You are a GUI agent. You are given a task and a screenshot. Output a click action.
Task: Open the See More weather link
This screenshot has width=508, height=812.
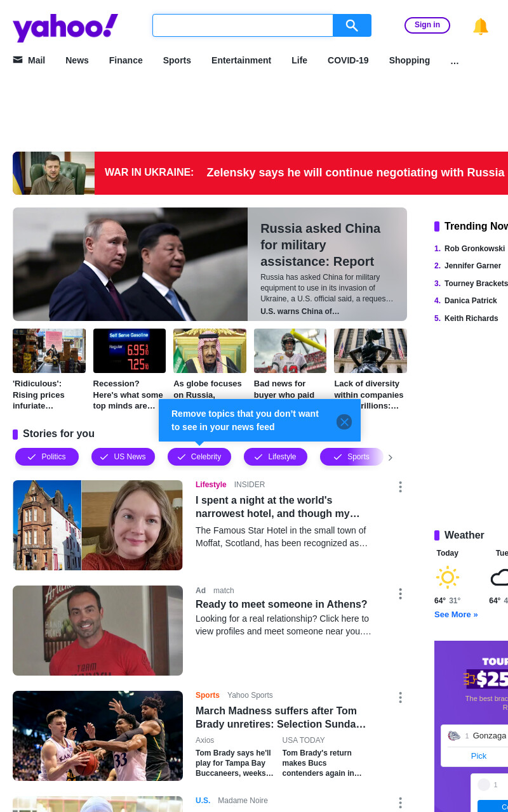[456, 615]
